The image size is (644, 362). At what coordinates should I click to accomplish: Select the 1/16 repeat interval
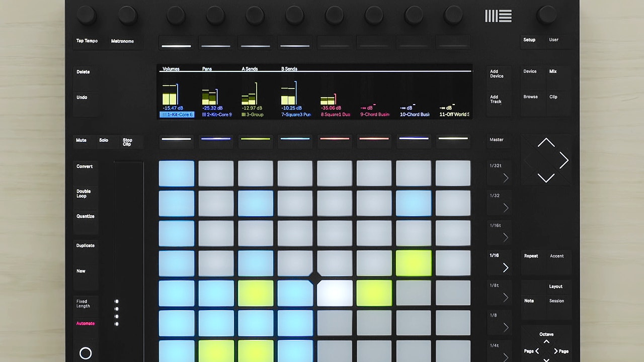499,262
